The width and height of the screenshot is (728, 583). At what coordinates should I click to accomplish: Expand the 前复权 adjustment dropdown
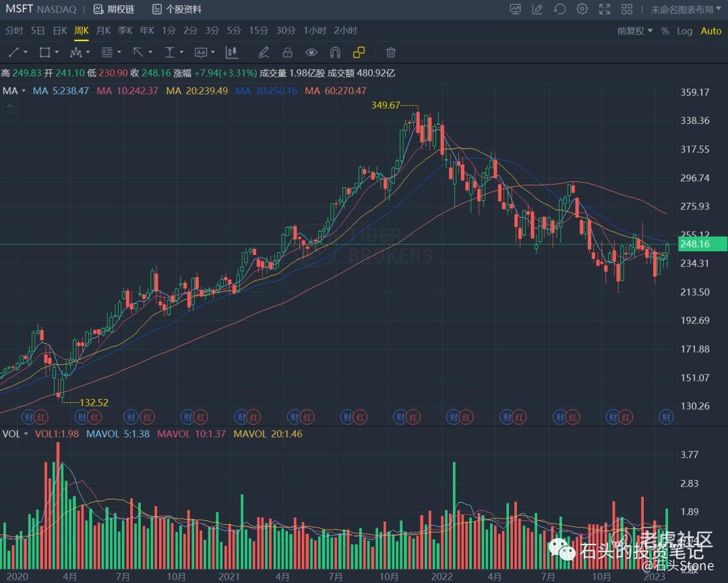635,31
